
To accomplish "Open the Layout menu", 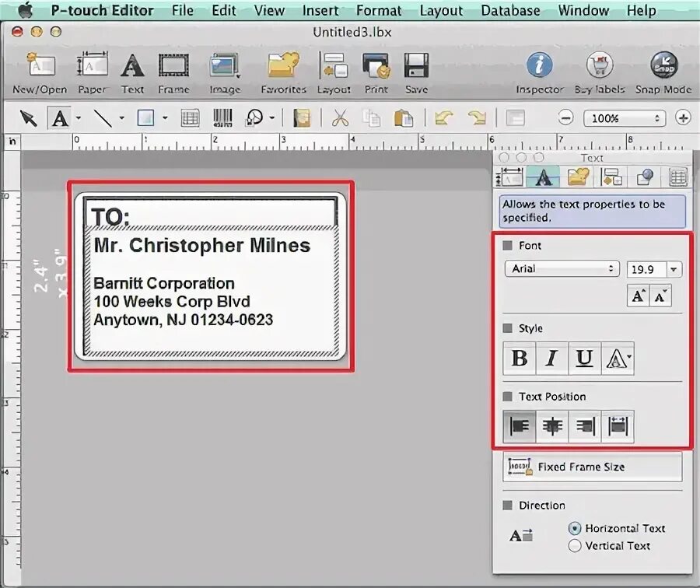I will (x=441, y=10).
